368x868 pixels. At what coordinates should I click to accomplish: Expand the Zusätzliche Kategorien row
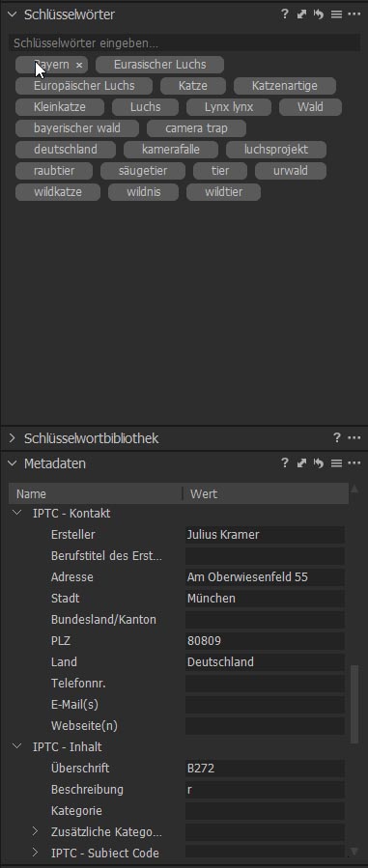(35, 831)
